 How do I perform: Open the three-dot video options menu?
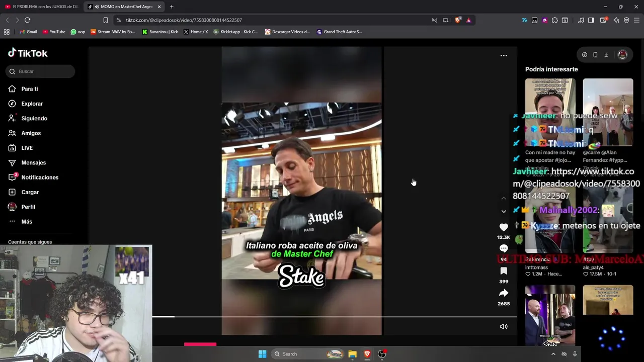[x=504, y=55]
